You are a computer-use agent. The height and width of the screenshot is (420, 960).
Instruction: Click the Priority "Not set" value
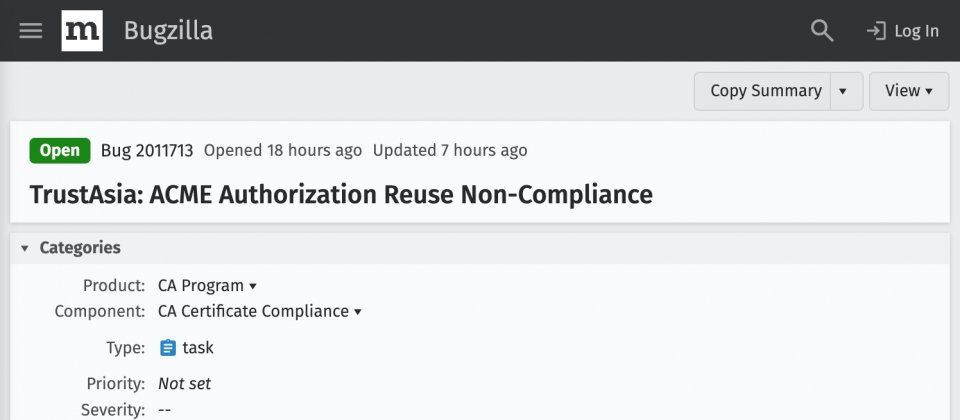184,383
